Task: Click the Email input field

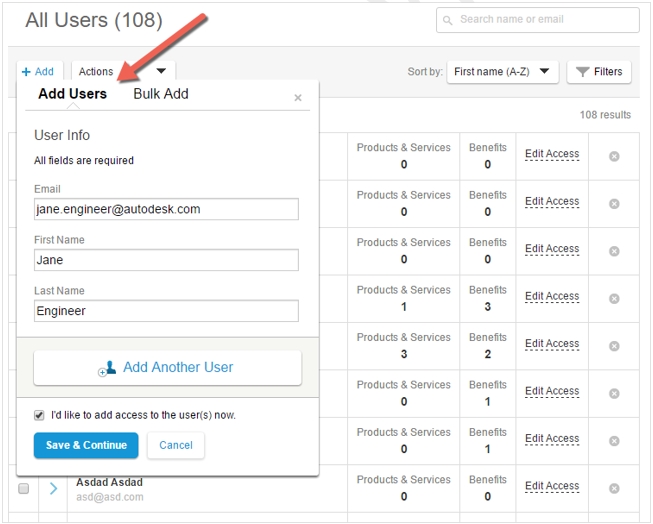Action: [166, 209]
